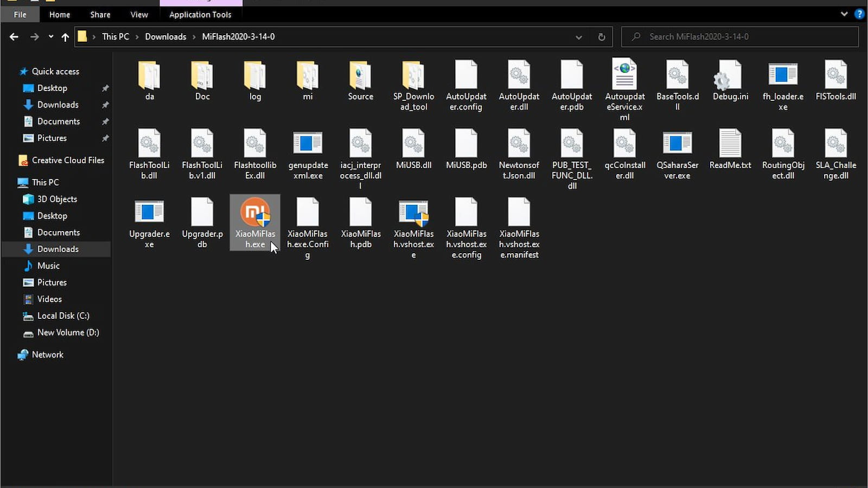Select the Upgrader.exe file

tap(149, 213)
